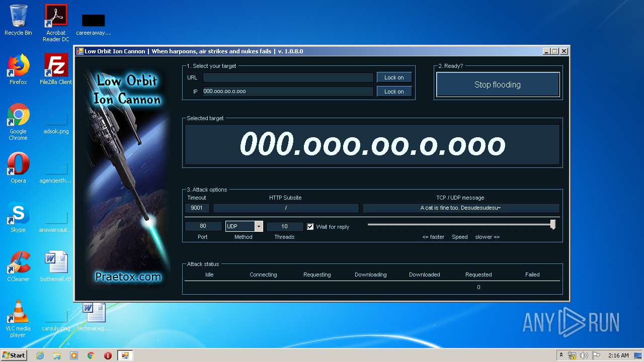Click the Downloading status column header

coord(371,275)
